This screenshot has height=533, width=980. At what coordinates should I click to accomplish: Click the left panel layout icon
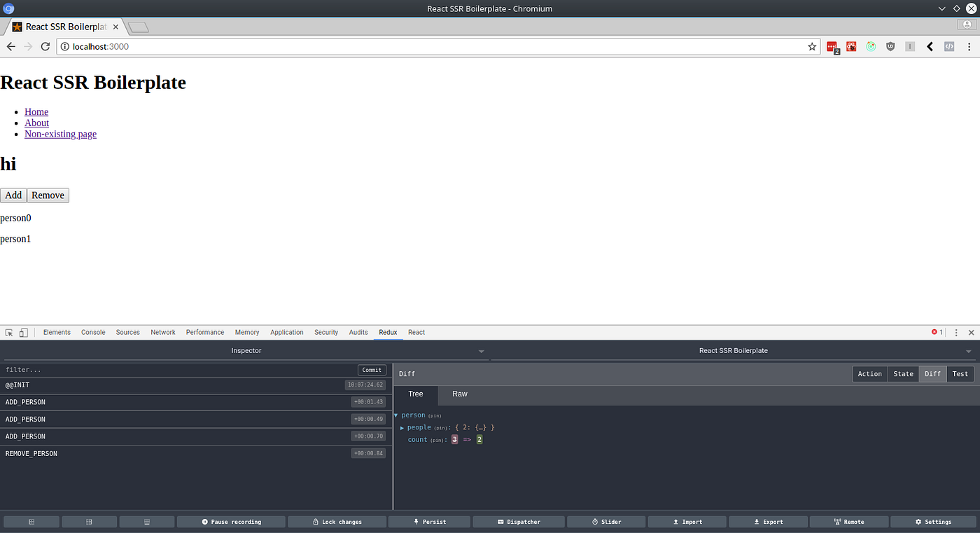(31, 521)
